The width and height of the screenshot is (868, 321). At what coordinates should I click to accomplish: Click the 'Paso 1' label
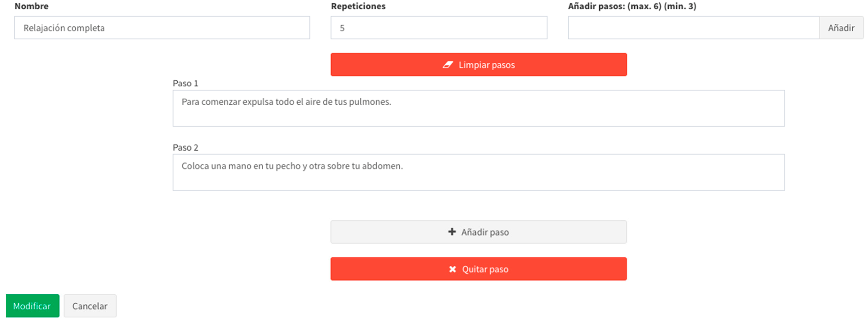coord(185,83)
